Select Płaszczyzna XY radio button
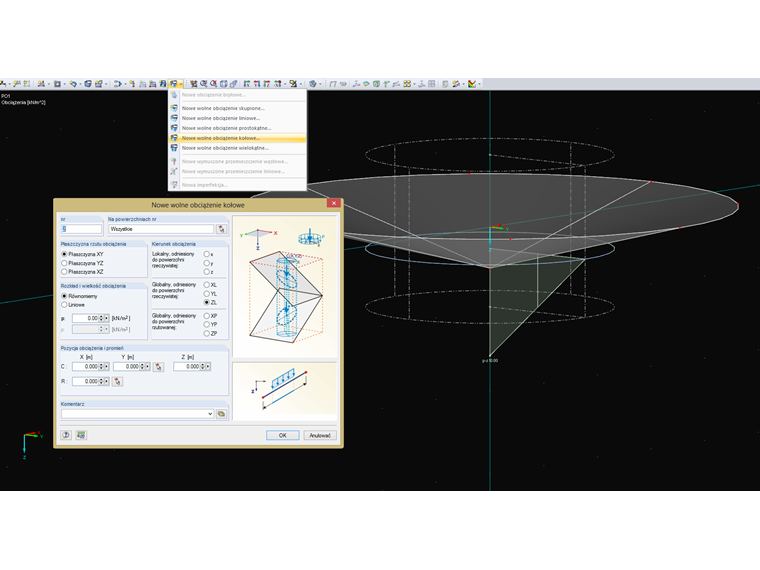The width and height of the screenshot is (760, 570). (x=64, y=254)
